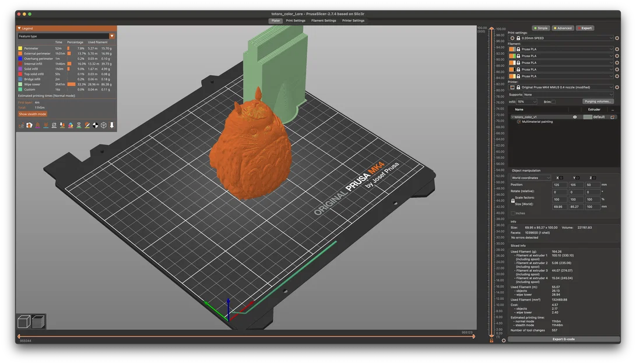The width and height of the screenshot is (636, 364).
Task: Toggle Custom G-codes icon in legend toolbar
Action: click(x=87, y=125)
